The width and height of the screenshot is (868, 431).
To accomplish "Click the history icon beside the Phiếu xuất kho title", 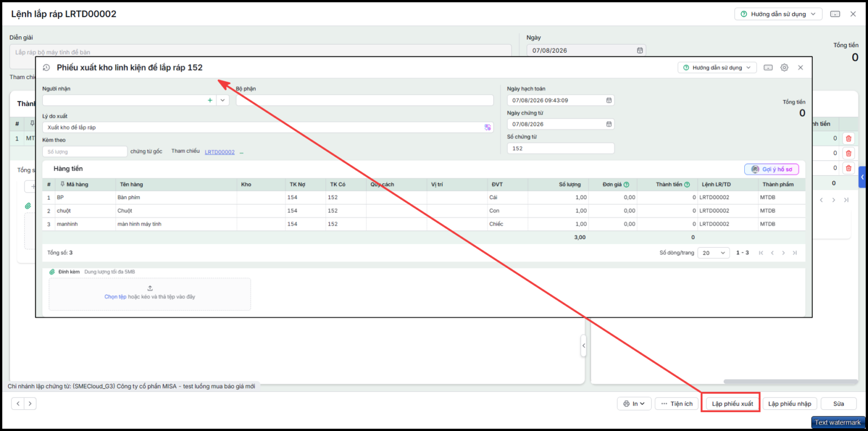I will (46, 68).
